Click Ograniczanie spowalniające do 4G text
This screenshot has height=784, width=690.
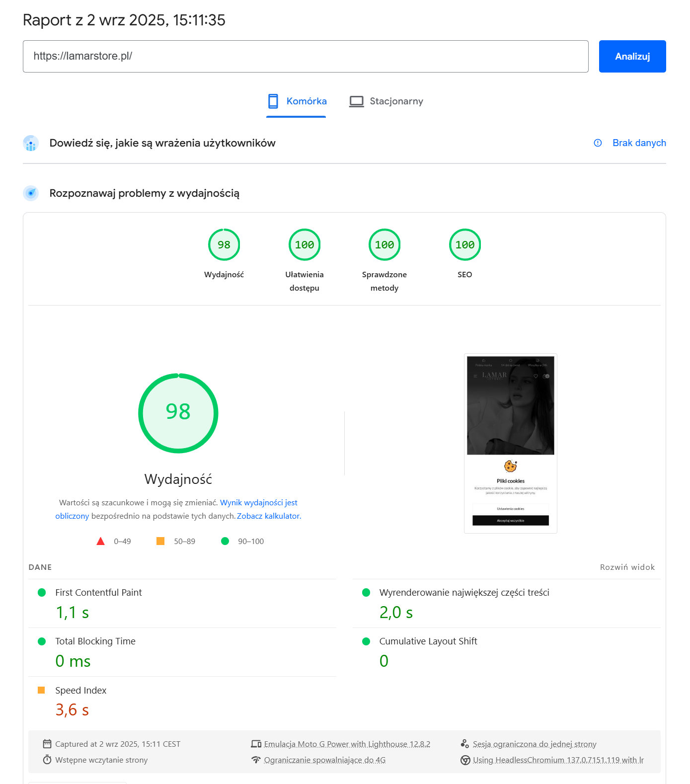click(325, 760)
